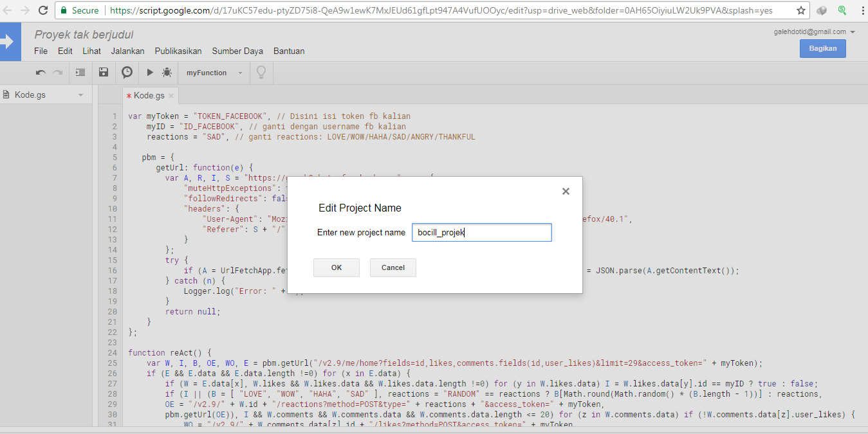Screen dimensions: 868x434
Task: Open the Publikasikan menu
Action: pyautogui.click(x=178, y=51)
